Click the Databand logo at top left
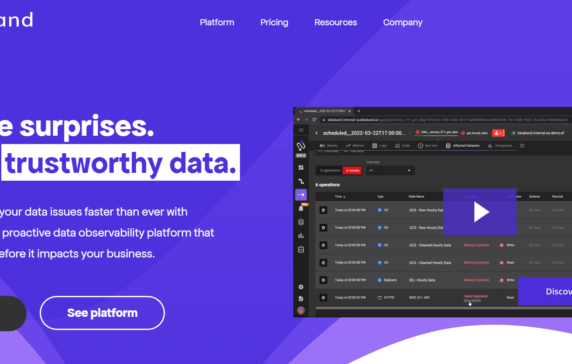Screen dimensions: 572x364 pyautogui.click(x=16, y=20)
